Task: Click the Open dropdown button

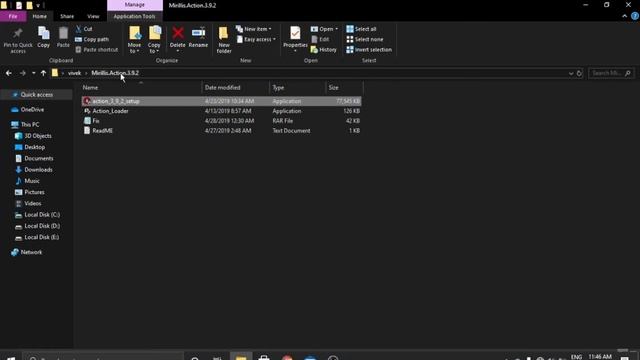Action: pos(324,29)
